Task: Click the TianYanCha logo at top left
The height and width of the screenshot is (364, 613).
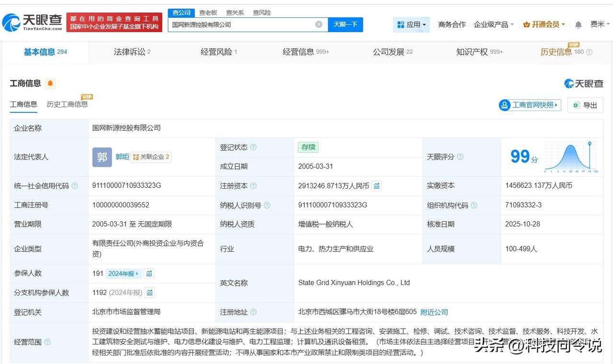Action: click(x=32, y=22)
